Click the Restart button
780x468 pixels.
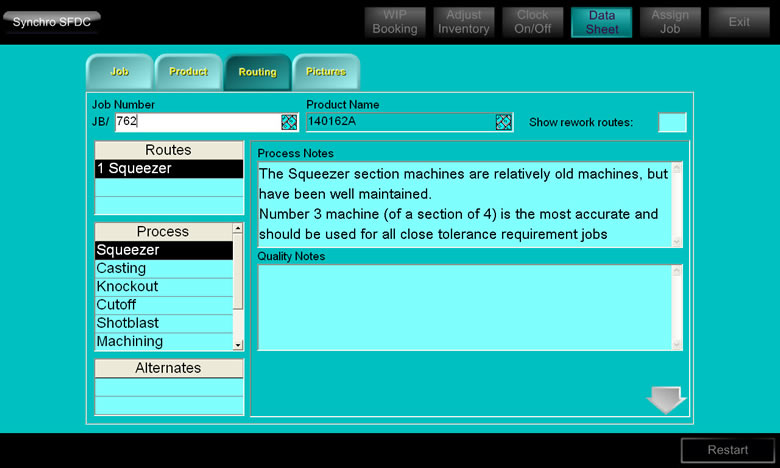(728, 450)
